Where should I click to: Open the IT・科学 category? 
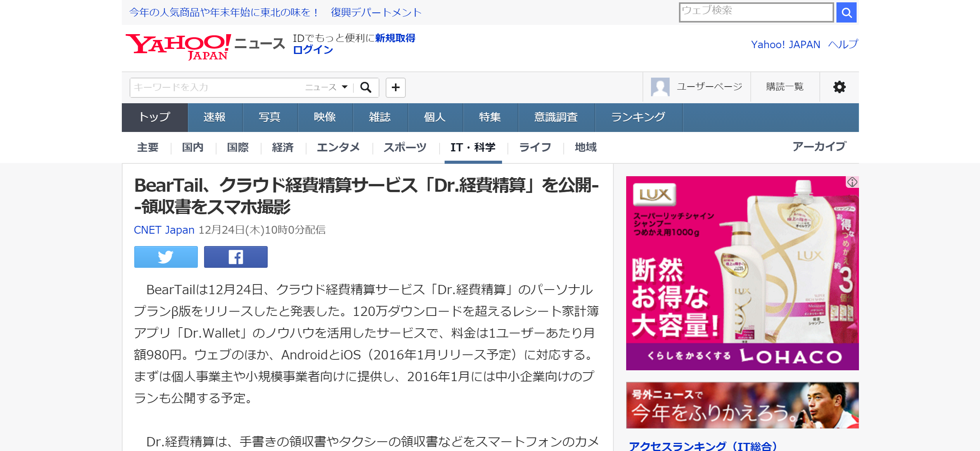(x=473, y=147)
